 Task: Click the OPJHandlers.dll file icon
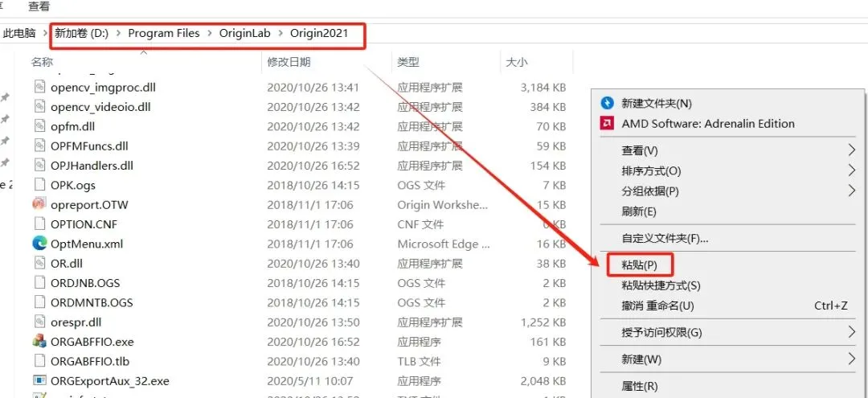(39, 165)
